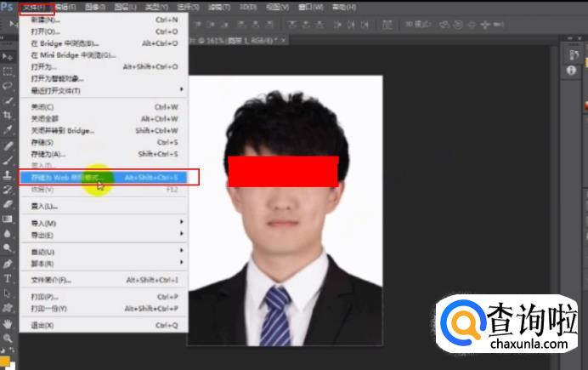Select the Rectangular Marquee tool
This screenshot has width=588, height=370.
[8, 70]
